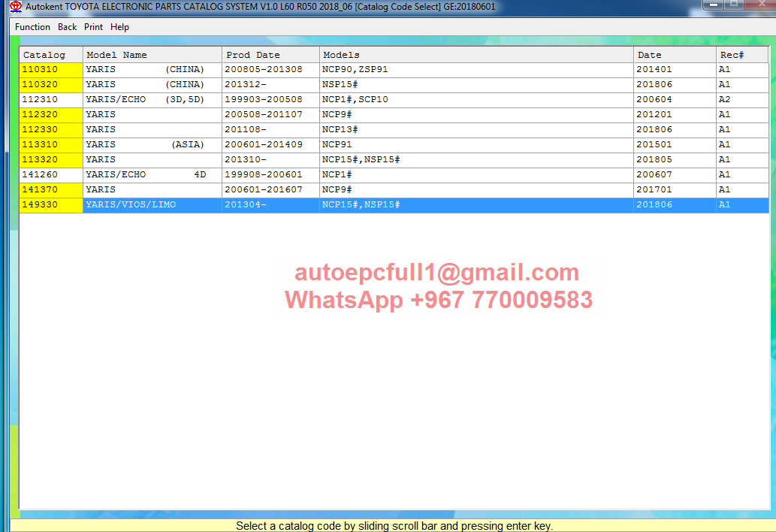The image size is (776, 532).
Task: Click date cell 200607
Action: tap(675, 174)
